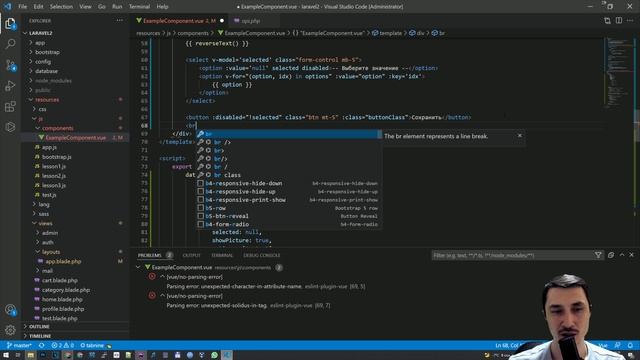
Task: Click the synchronize changes icon in the status bar
Action: click(42, 345)
